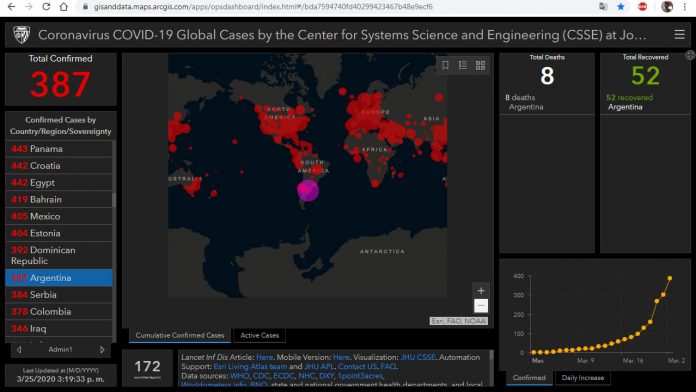
Task: Open the Mobile Version Here link
Action: (341, 357)
